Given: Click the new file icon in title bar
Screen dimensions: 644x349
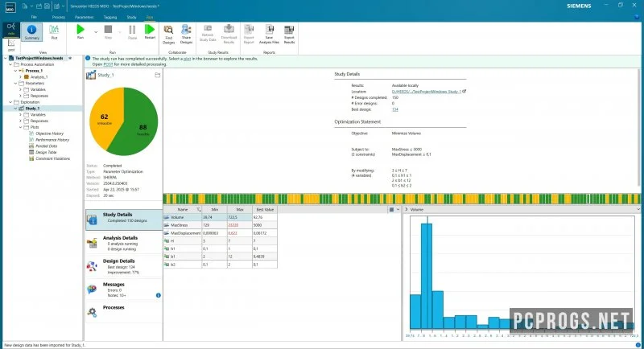Looking at the screenshot, I should pyautogui.click(x=25, y=6).
